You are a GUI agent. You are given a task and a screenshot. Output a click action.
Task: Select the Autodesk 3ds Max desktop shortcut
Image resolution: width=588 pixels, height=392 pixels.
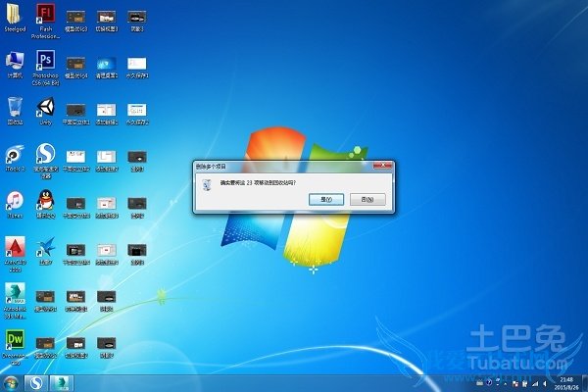[x=15, y=292]
